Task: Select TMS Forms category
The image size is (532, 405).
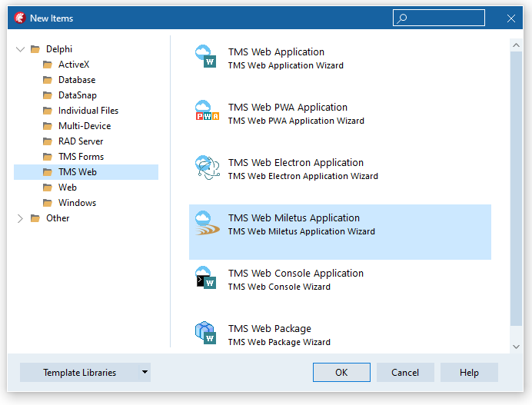Action: (81, 157)
